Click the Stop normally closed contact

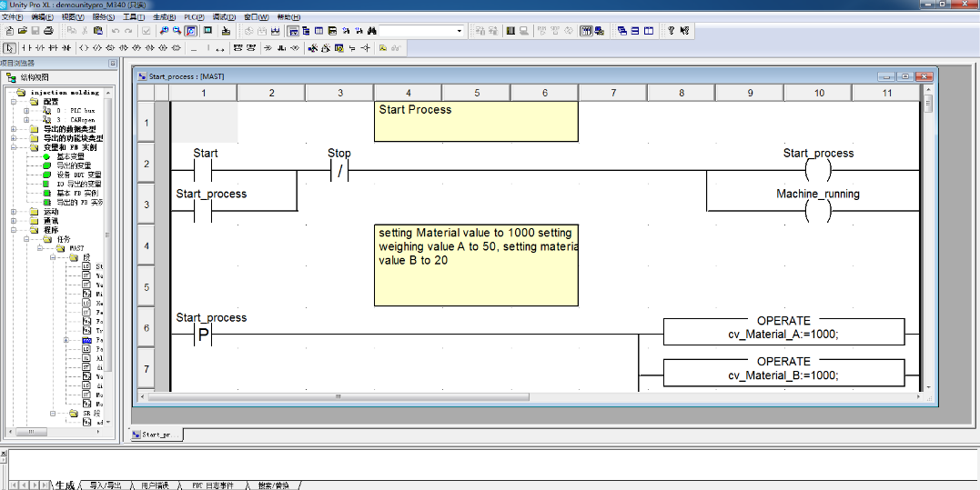click(339, 170)
